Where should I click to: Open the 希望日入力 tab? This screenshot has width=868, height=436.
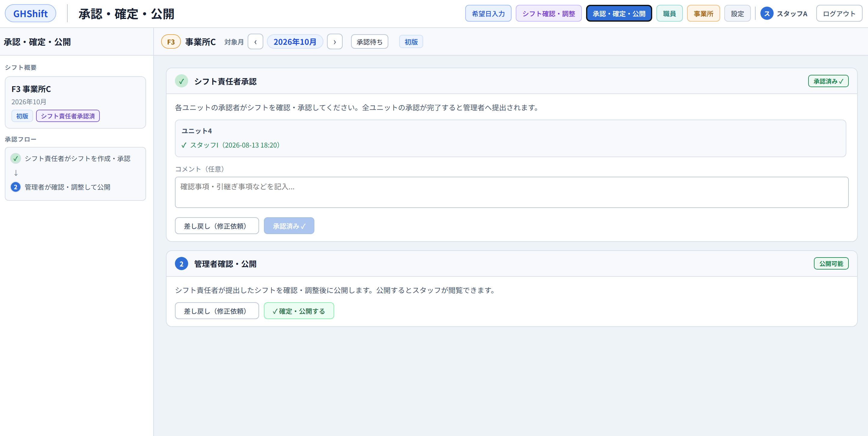(x=488, y=14)
